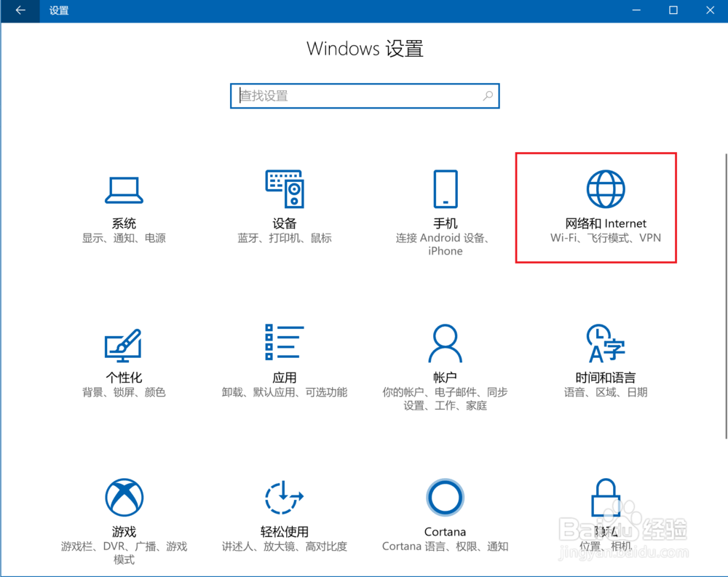This screenshot has height=577, width=728.
Task: Click the text Wi-Fi、飞行模式、VPN
Action: pos(606,238)
